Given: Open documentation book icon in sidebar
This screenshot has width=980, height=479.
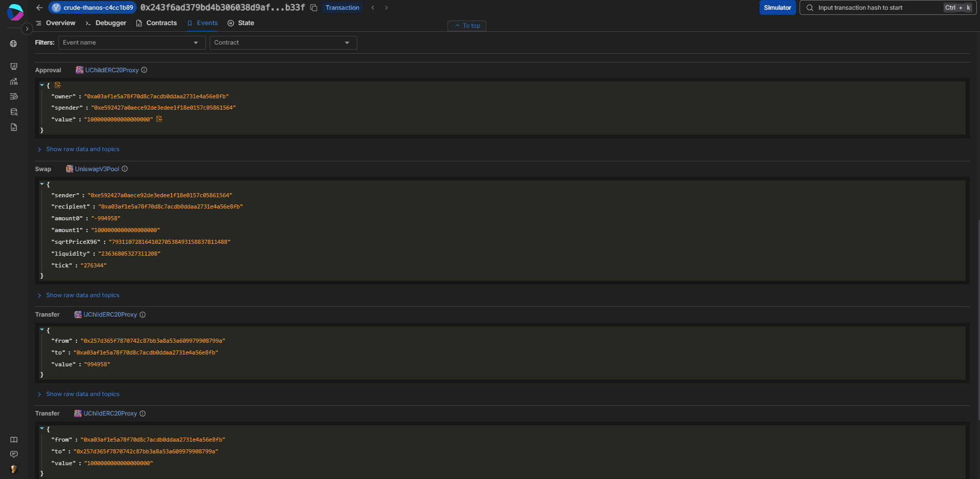Looking at the screenshot, I should (14, 440).
